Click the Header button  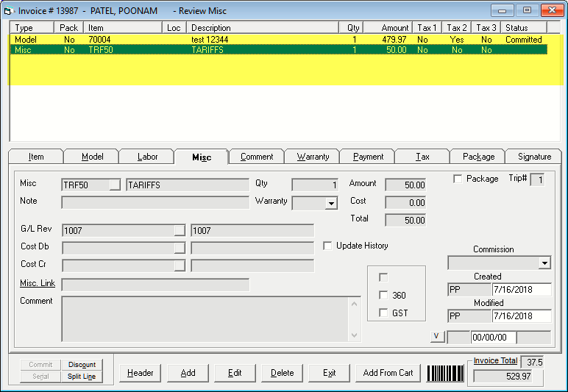tap(141, 373)
